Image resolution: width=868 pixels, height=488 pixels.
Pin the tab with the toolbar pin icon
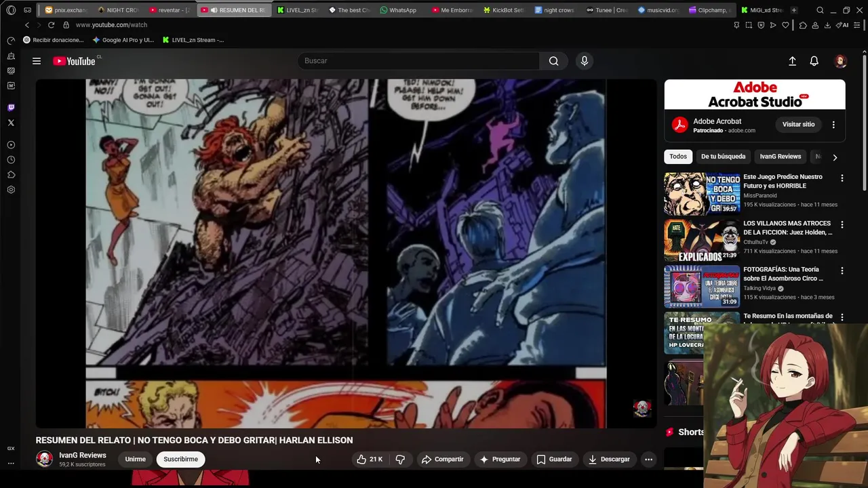coord(736,25)
